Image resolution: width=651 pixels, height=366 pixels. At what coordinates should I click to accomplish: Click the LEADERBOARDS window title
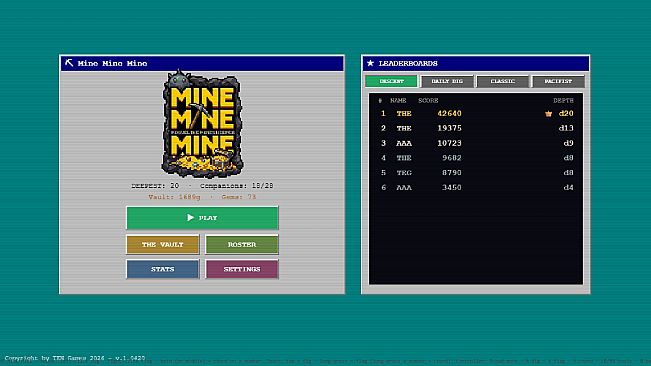[x=408, y=63]
